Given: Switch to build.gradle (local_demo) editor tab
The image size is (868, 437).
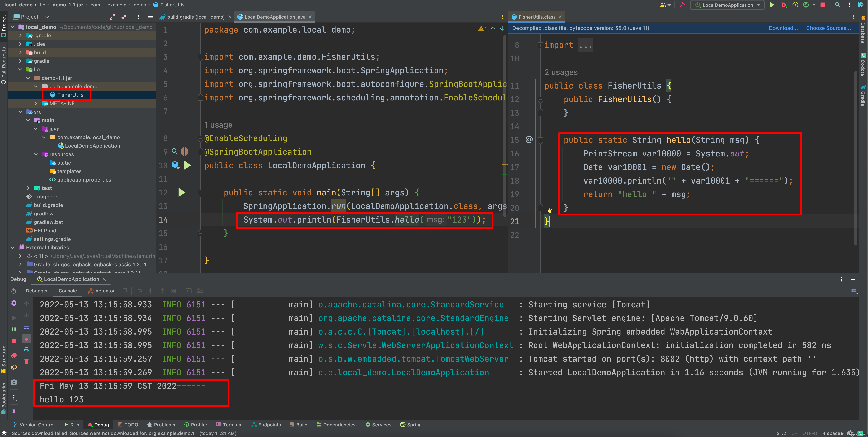Looking at the screenshot, I should pyautogui.click(x=195, y=17).
